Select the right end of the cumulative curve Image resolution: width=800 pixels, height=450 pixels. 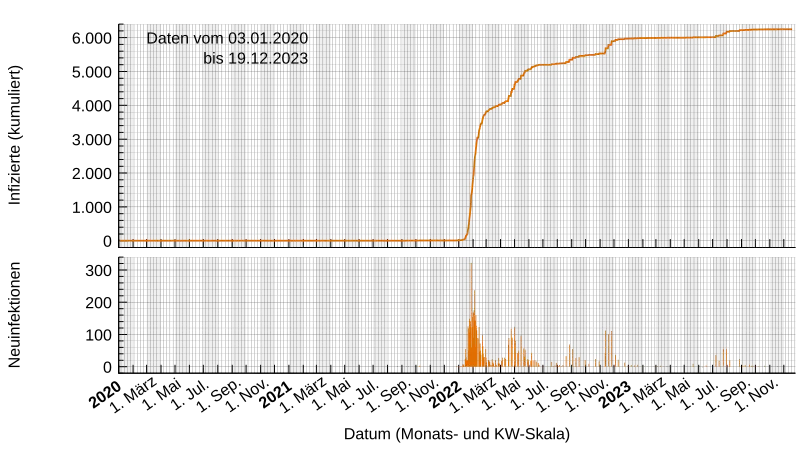(x=790, y=30)
